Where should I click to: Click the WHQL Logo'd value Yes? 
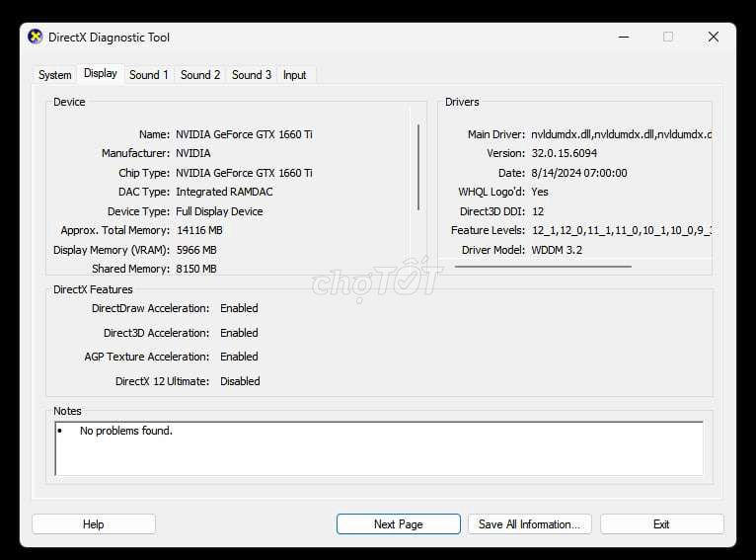540,192
